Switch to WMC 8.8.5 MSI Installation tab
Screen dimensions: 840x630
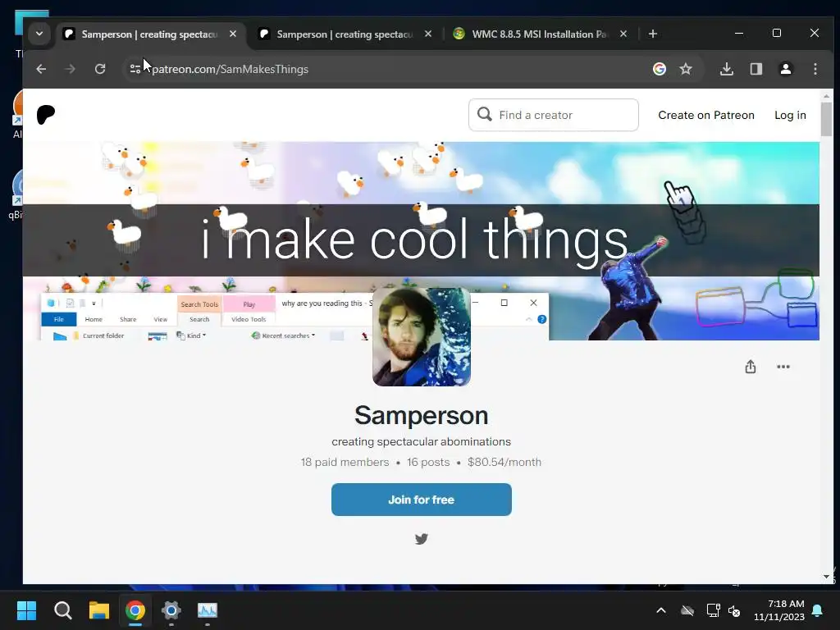(x=540, y=34)
